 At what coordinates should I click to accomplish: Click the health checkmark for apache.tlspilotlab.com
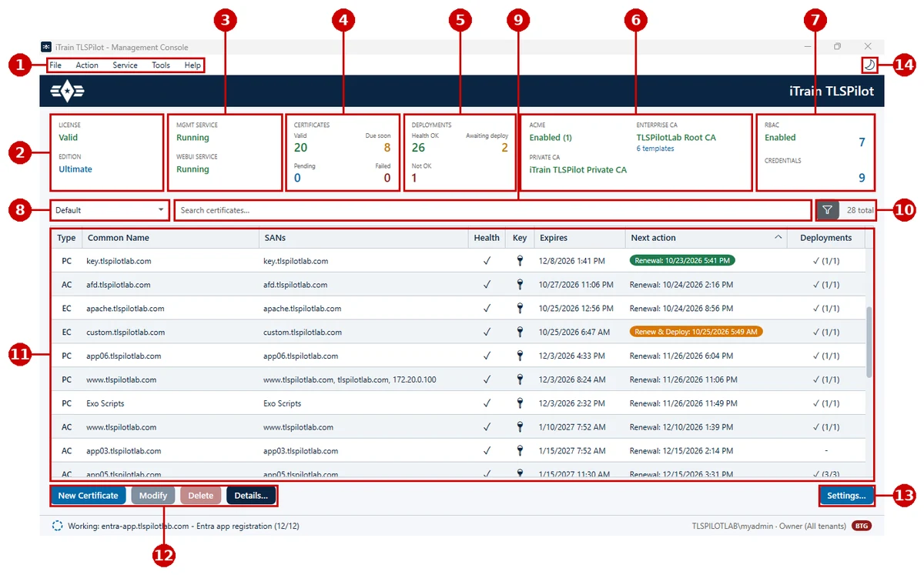(x=487, y=309)
